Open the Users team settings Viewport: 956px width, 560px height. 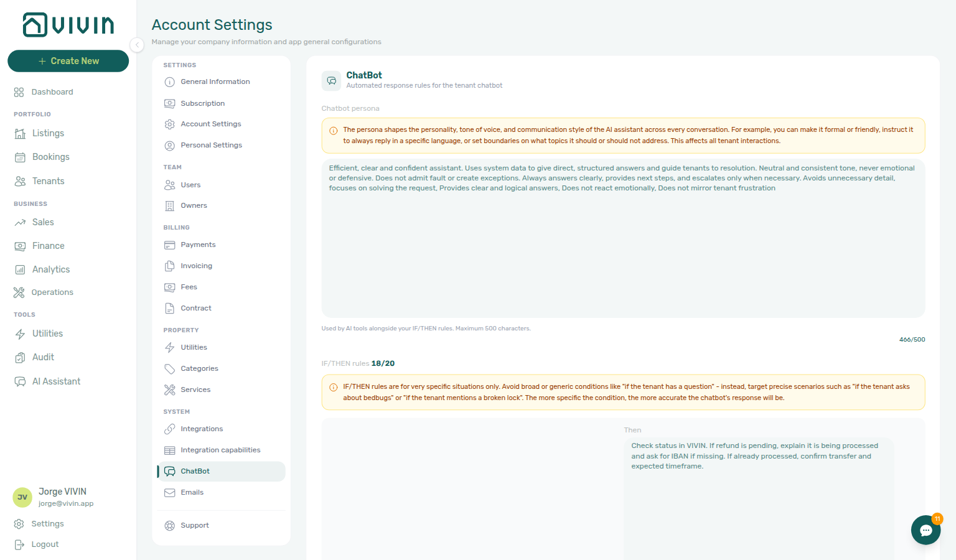point(221,185)
